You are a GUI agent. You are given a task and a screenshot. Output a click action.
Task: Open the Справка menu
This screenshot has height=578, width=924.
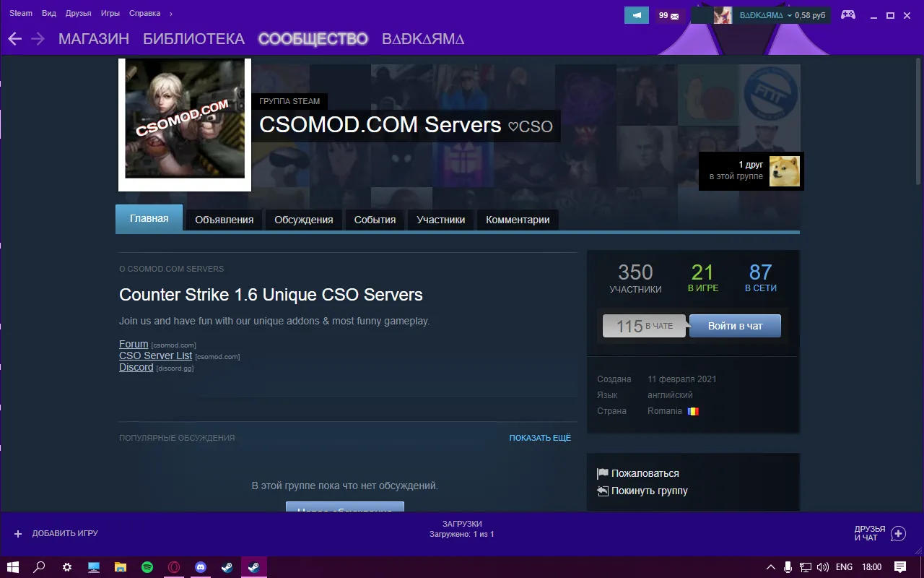[x=144, y=13]
